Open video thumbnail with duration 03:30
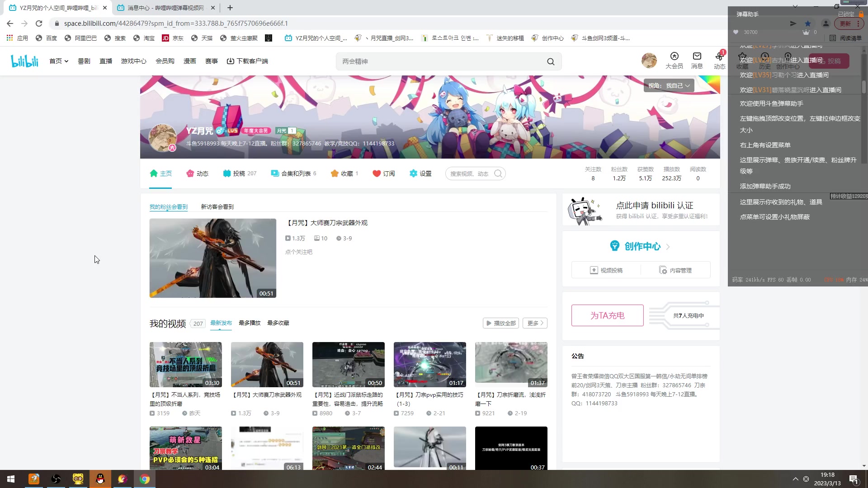 point(186,365)
